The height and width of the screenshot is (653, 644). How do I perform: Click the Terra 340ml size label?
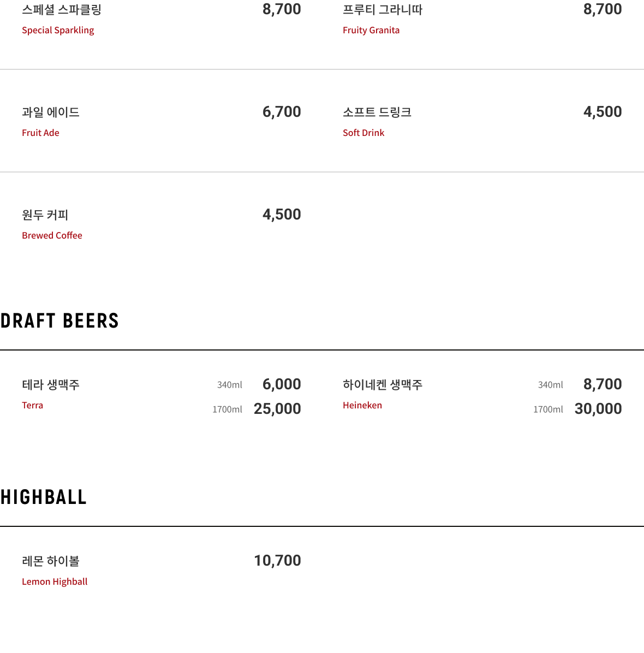[x=229, y=385]
